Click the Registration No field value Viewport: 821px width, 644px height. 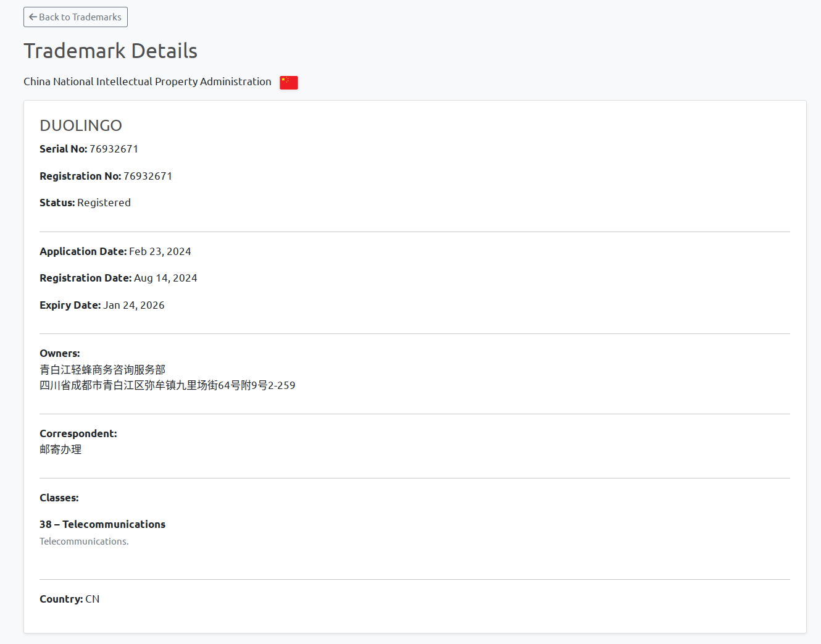pyautogui.click(x=148, y=176)
